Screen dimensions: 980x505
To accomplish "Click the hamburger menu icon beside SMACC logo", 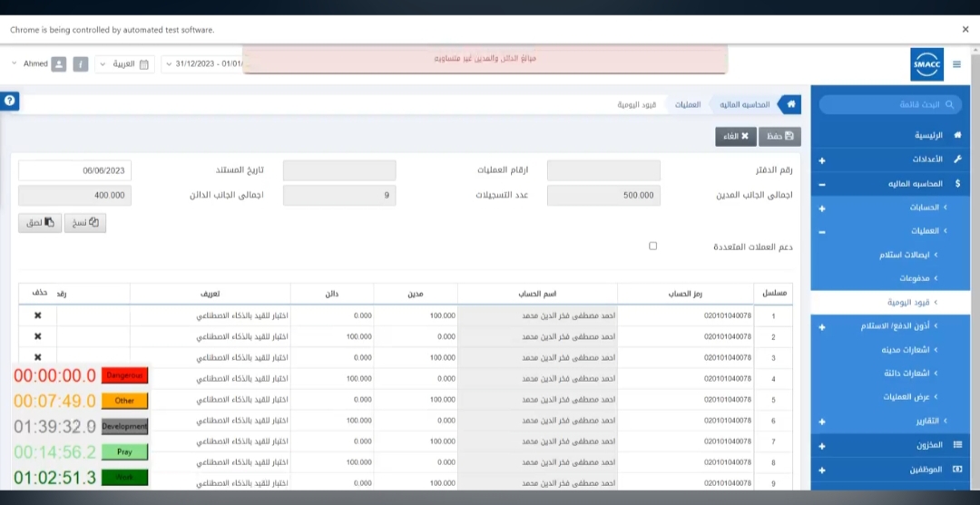I will point(956,64).
